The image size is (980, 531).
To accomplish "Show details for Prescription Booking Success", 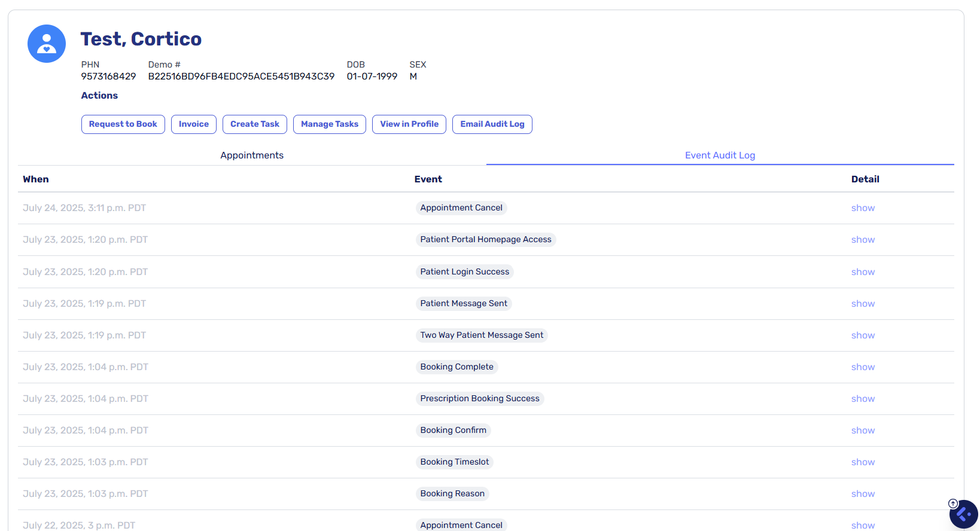I will [863, 399].
